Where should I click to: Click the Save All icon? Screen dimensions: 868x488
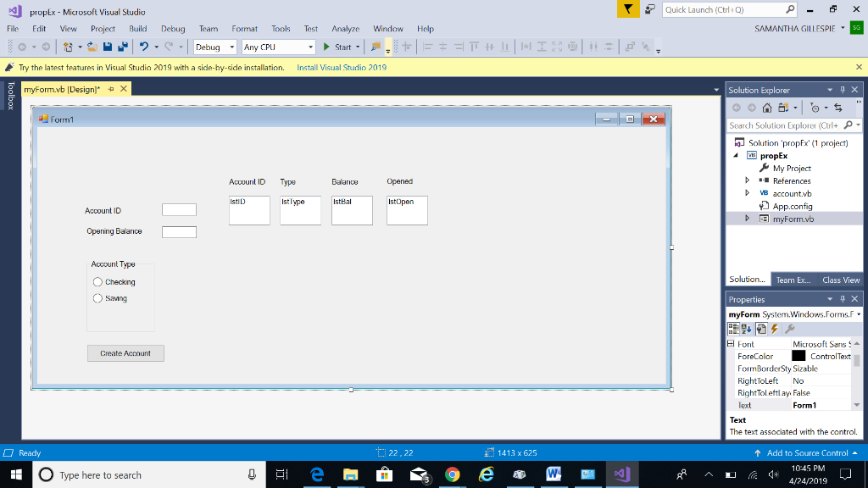click(122, 47)
